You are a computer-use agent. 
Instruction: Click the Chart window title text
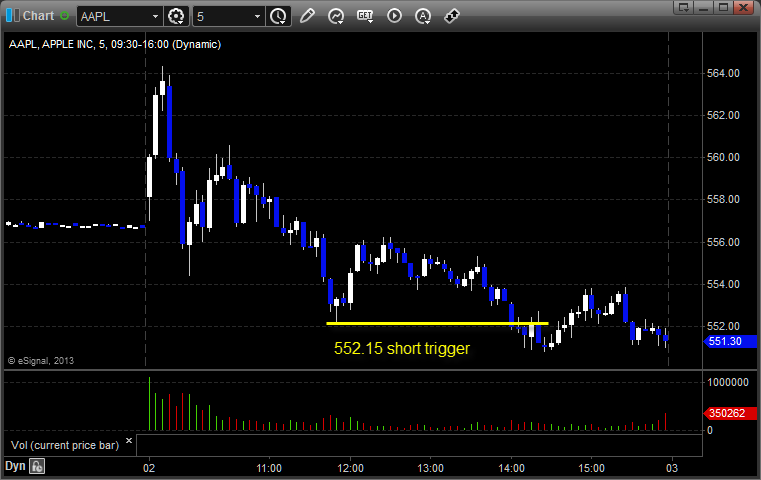point(38,16)
